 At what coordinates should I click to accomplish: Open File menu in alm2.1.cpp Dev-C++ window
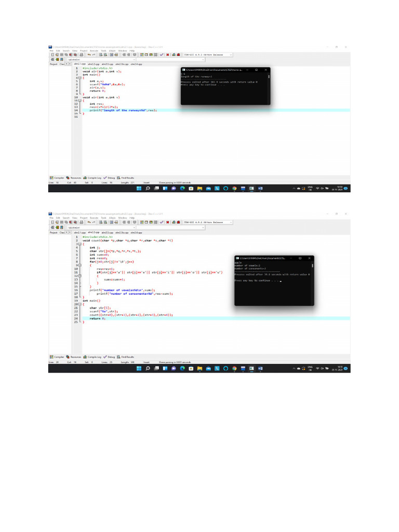51,50
